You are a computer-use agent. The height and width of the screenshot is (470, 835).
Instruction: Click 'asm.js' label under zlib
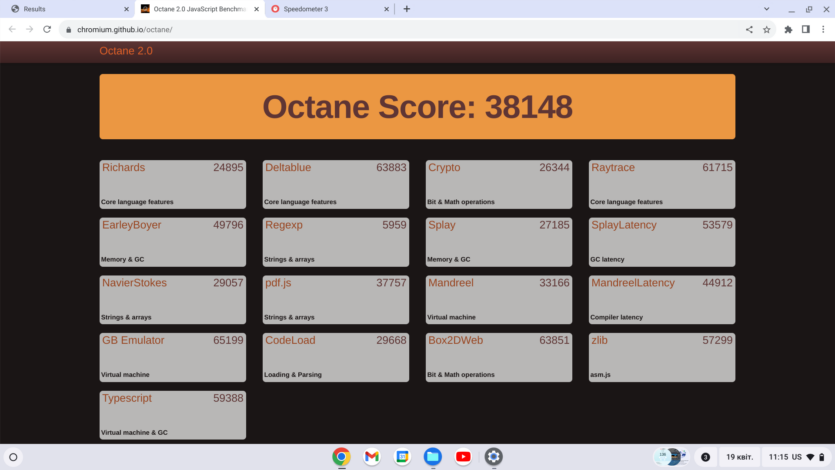(600, 375)
